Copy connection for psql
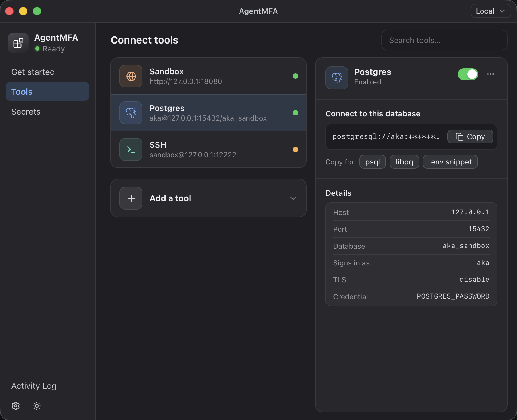The image size is (517, 420). click(373, 162)
